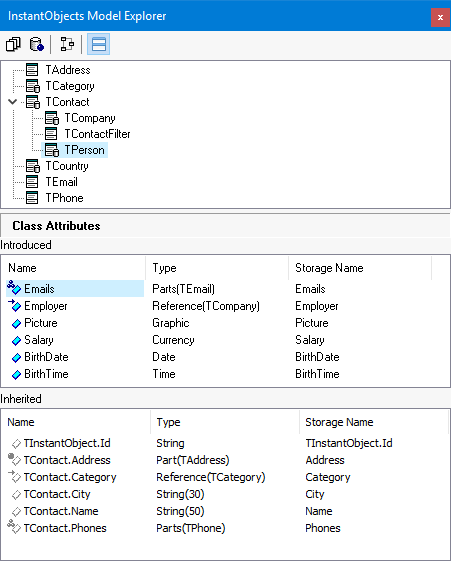Viewport: 451px width, 561px height.
Task: Select the TContact.Phones inherited attribute
Action: tap(65, 528)
